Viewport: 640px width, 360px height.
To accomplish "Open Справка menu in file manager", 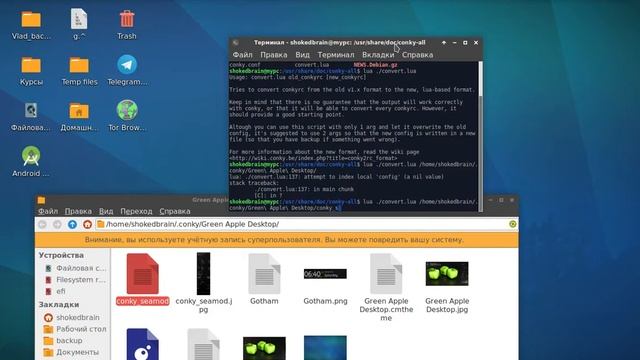I will point(175,211).
